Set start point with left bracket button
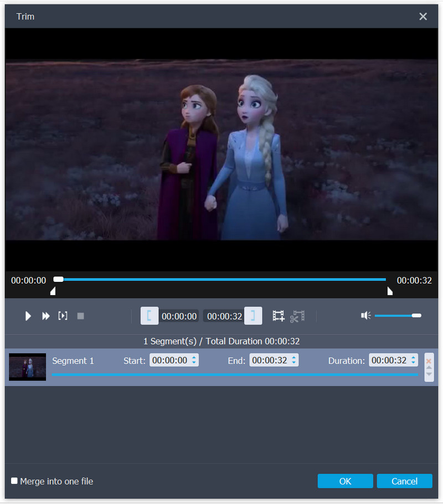The width and height of the screenshot is (443, 504). [x=149, y=316]
